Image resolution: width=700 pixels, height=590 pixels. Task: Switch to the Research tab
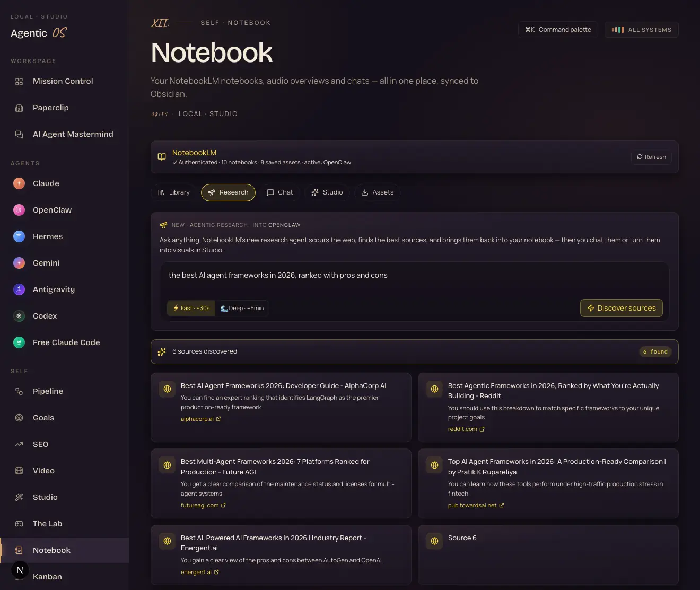coord(228,192)
